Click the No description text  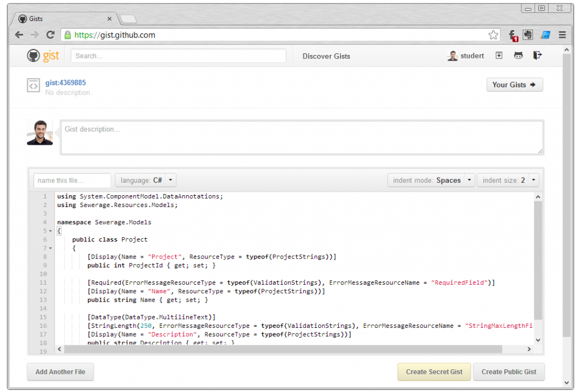[x=68, y=92]
